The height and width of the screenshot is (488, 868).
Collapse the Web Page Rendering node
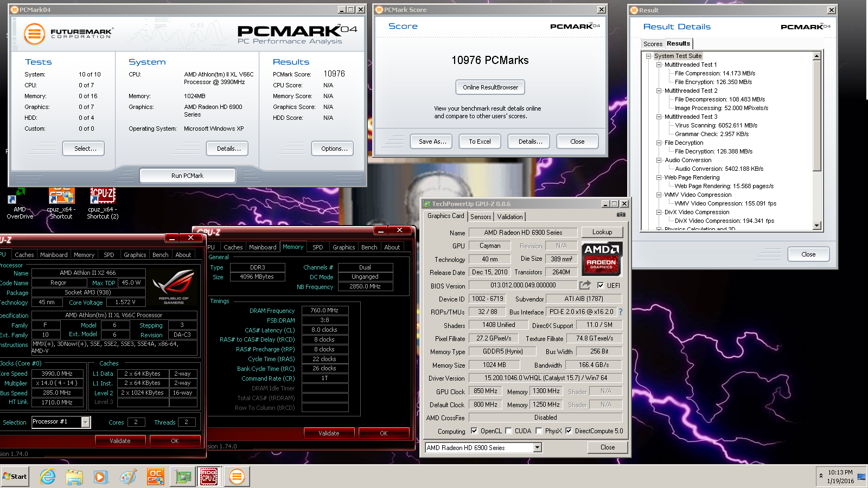[x=659, y=177]
